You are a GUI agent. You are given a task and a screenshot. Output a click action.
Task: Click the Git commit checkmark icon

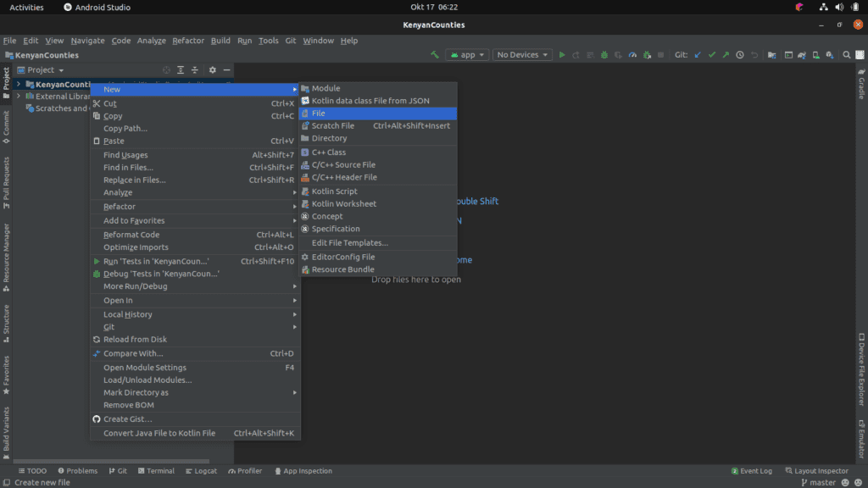712,55
